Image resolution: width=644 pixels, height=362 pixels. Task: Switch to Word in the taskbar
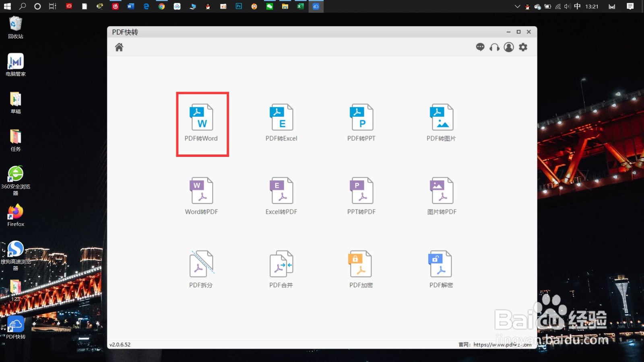pyautogui.click(x=131, y=6)
